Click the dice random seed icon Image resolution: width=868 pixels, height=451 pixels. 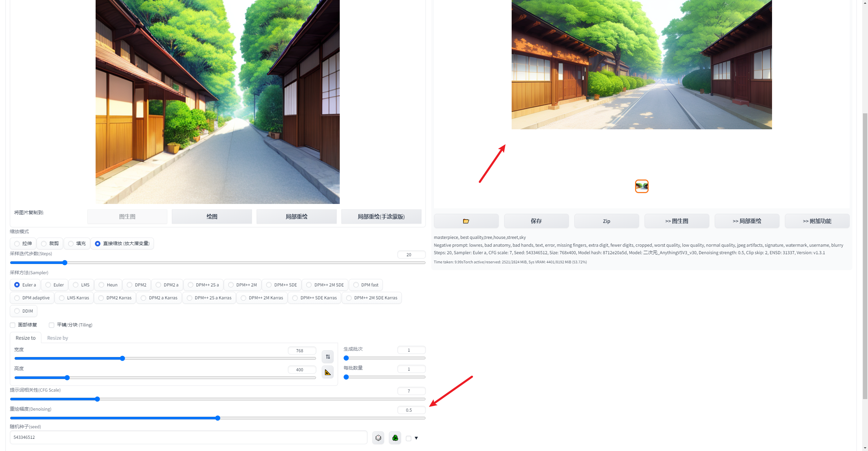pos(378,438)
